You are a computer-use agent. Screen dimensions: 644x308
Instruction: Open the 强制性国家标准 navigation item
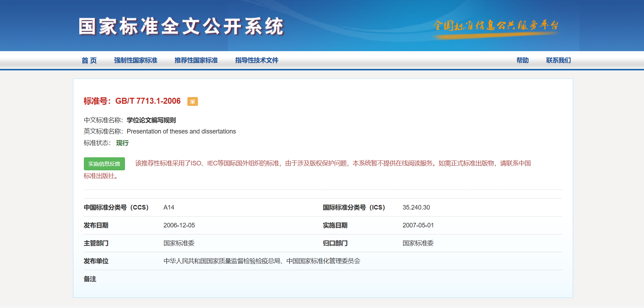click(135, 60)
